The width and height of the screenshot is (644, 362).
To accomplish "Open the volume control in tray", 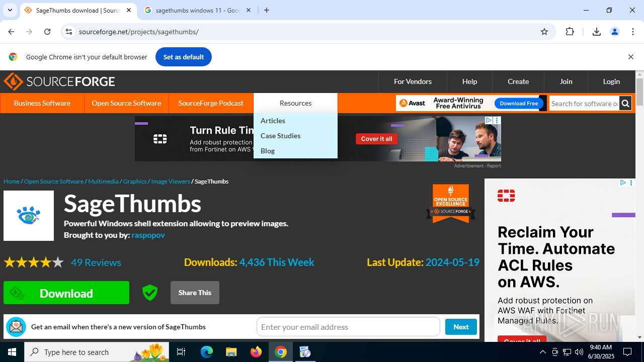I will coord(579,352).
